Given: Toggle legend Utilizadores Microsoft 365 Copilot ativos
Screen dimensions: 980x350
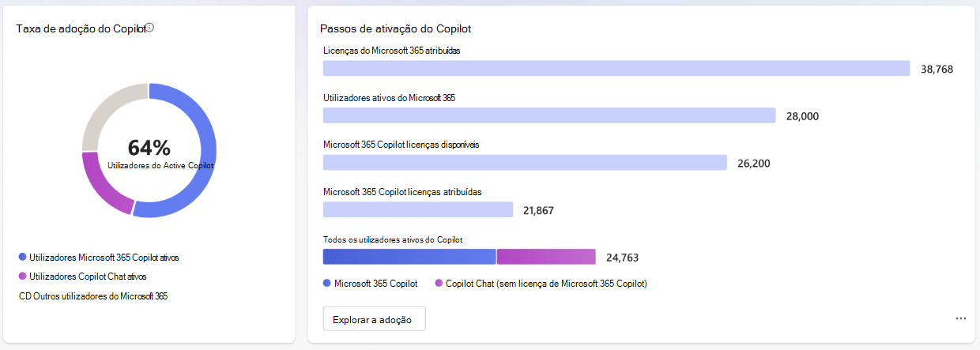Looking at the screenshot, I should tap(104, 258).
